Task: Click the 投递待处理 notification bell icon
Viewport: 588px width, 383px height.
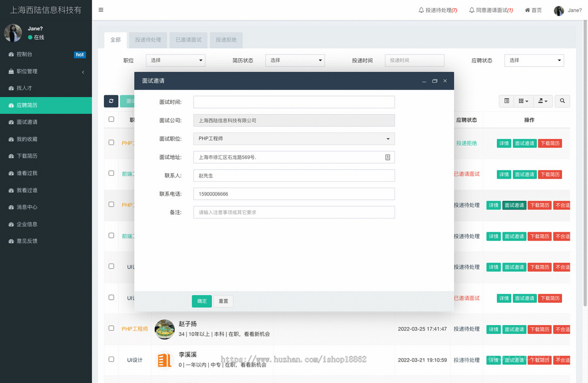Action: tap(421, 9)
